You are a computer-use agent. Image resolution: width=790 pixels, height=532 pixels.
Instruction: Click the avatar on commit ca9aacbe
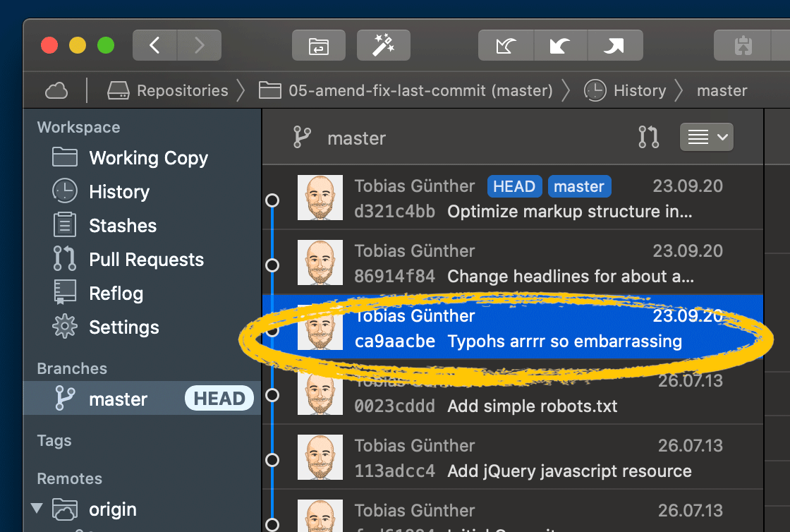point(320,329)
